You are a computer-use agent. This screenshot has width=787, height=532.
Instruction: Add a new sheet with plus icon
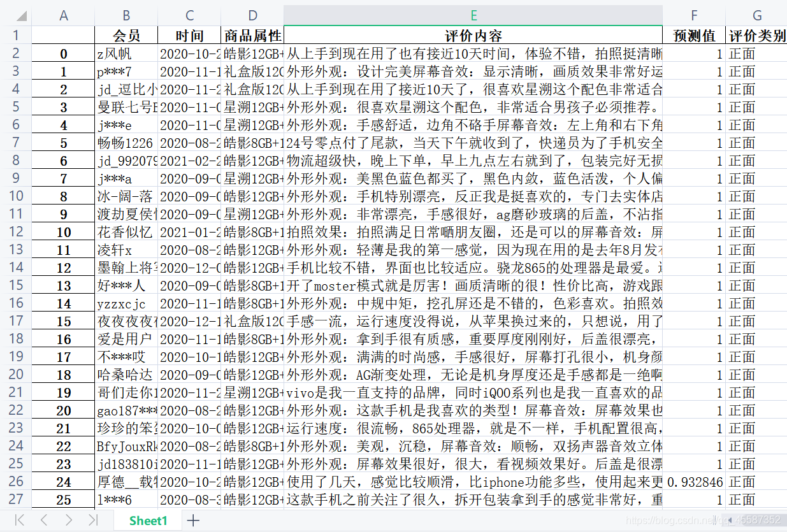point(193,521)
